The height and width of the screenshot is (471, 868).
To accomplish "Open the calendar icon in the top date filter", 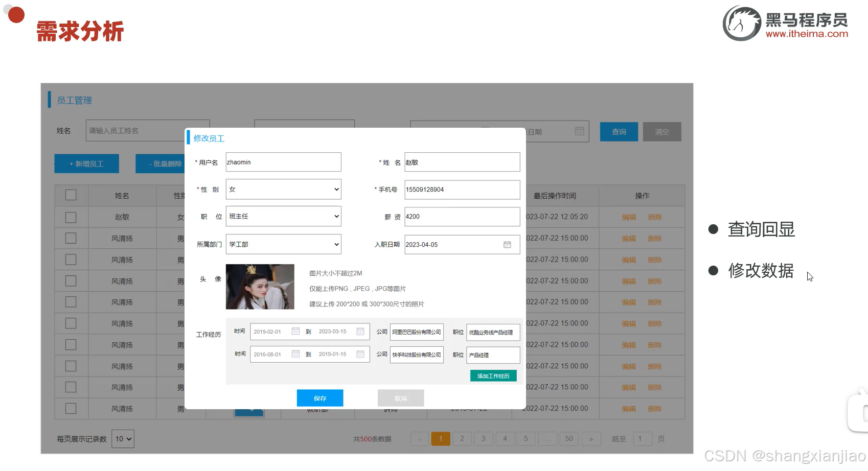I will (579, 131).
